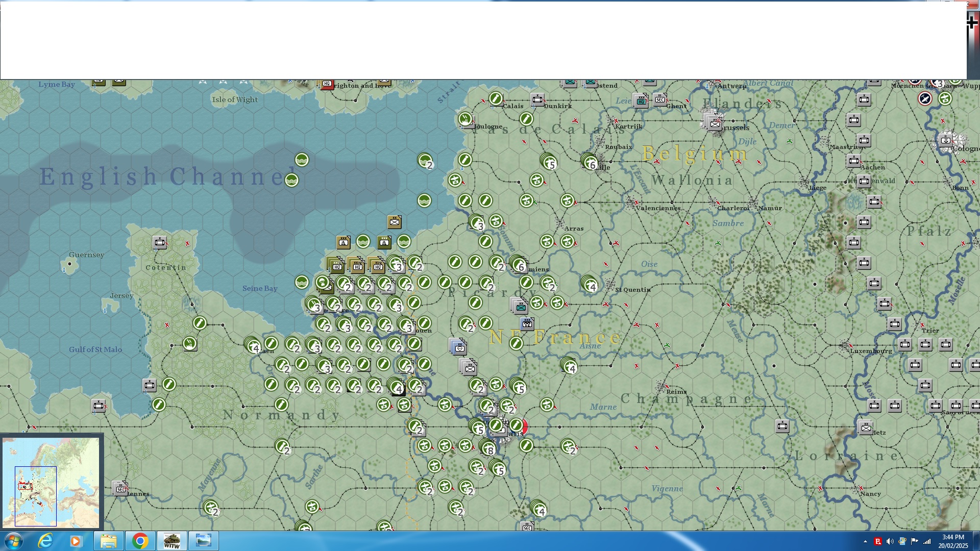Open File Explorer from the taskbar

point(108,541)
